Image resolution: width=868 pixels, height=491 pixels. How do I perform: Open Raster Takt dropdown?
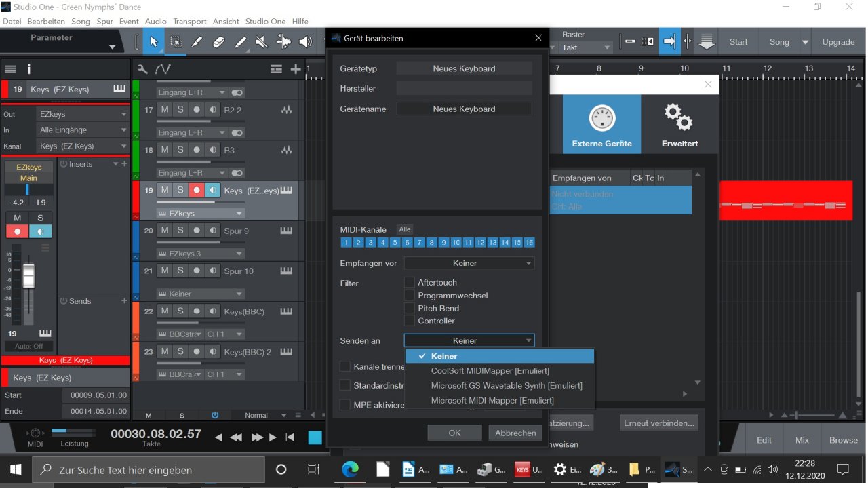pyautogui.click(x=586, y=47)
